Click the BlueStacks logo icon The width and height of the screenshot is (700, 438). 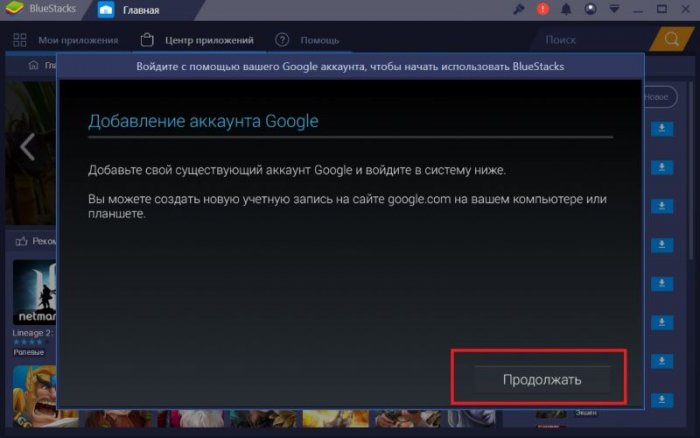click(15, 8)
